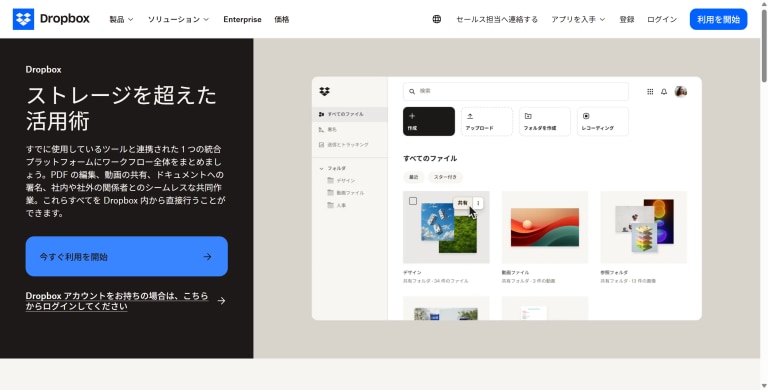768x390 pixels.
Task: Open the 参照フォルダ thumbnail
Action: click(x=644, y=227)
